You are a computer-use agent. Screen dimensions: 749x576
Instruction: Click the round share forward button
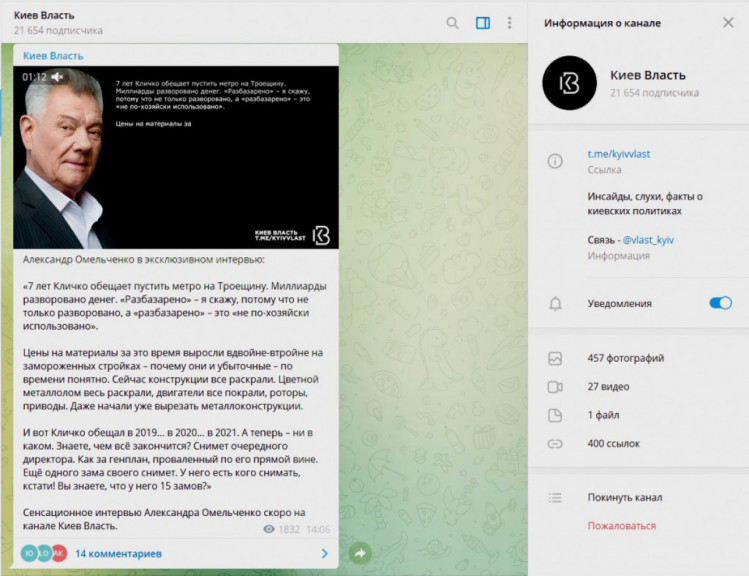click(x=360, y=553)
